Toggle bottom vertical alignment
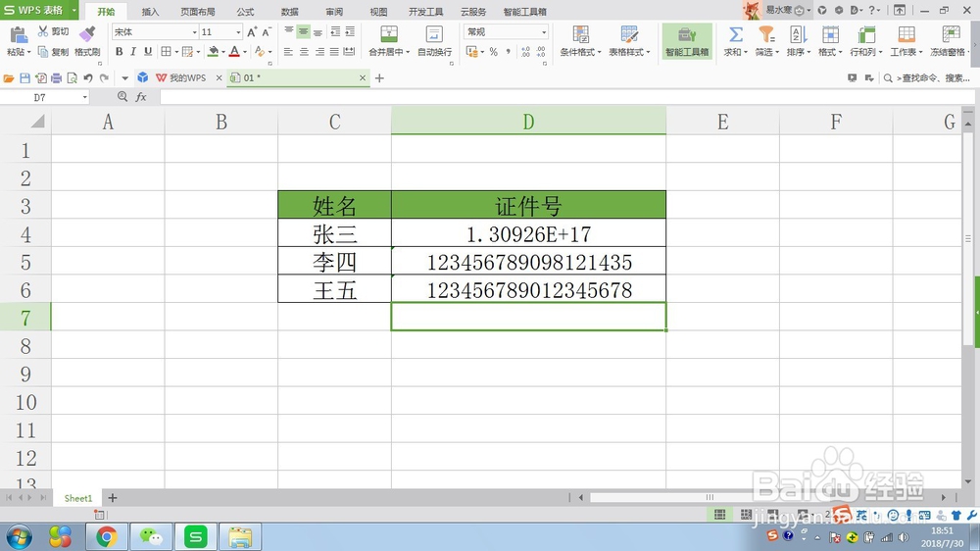 tap(318, 31)
